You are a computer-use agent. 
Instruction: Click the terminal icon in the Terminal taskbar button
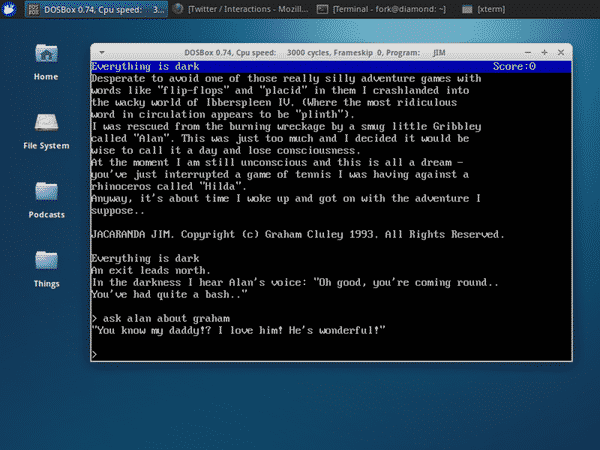[322, 9]
